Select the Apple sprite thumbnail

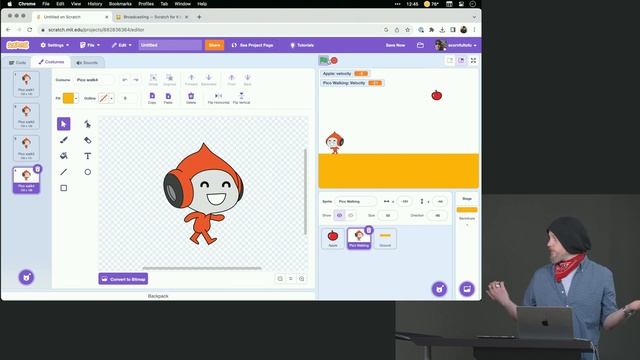coord(333,238)
